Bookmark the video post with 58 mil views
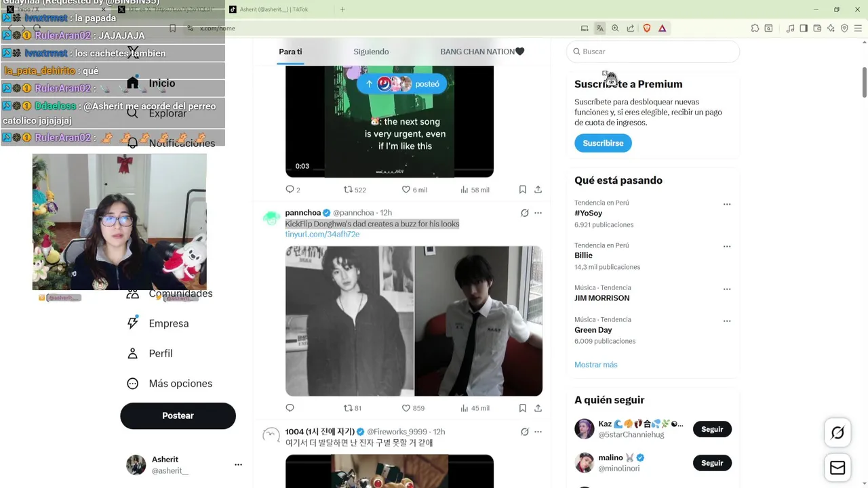Image resolution: width=868 pixels, height=488 pixels. pyautogui.click(x=522, y=190)
